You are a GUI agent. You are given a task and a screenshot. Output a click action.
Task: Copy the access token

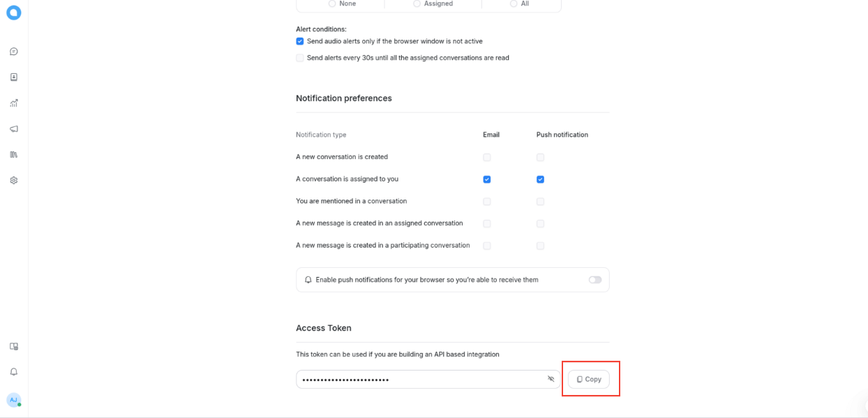(588, 378)
